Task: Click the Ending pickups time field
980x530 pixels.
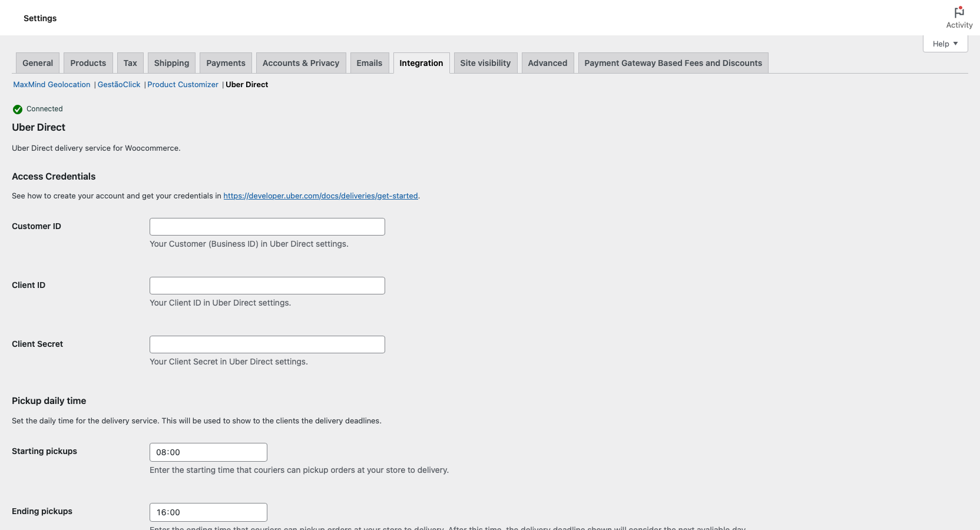Action: (208, 512)
